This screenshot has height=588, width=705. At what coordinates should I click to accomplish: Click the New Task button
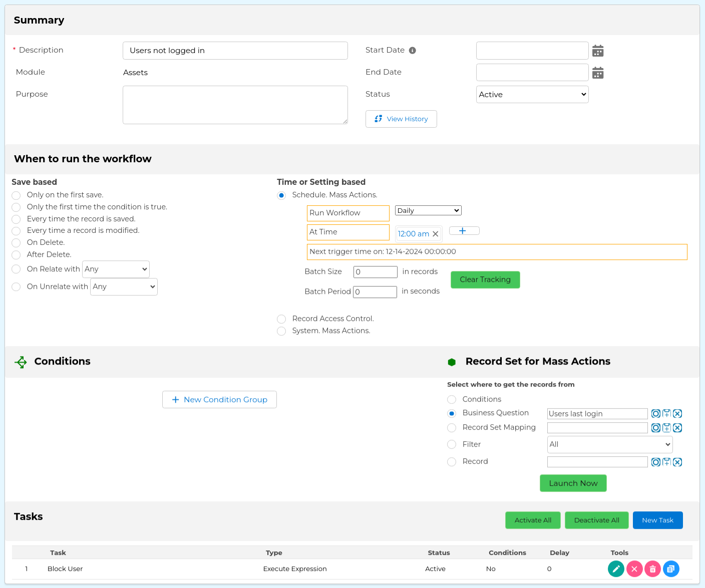[658, 520]
